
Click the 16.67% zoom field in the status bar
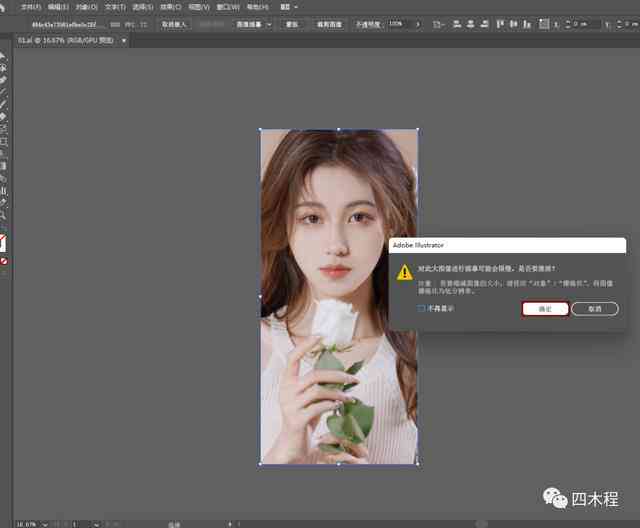27,524
